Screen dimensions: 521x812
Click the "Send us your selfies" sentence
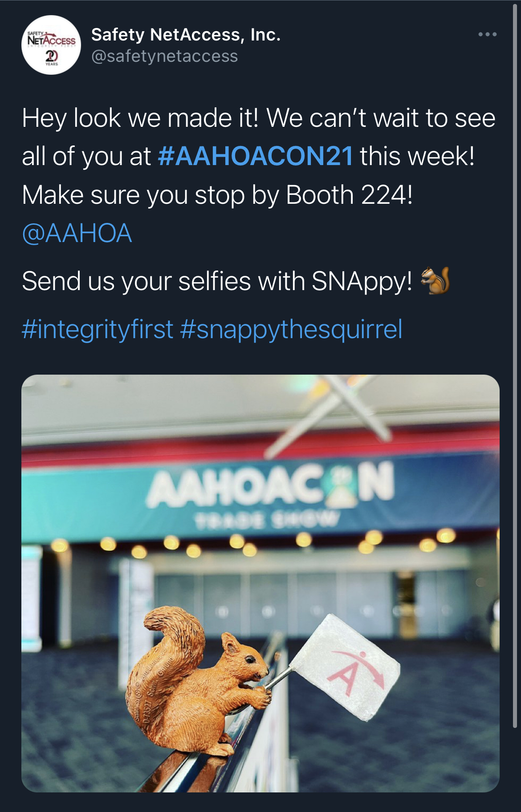point(217,281)
